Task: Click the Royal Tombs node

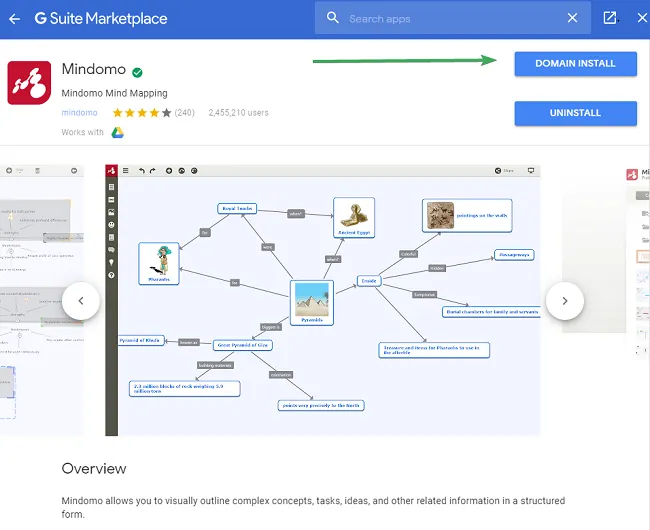Action: (x=237, y=208)
